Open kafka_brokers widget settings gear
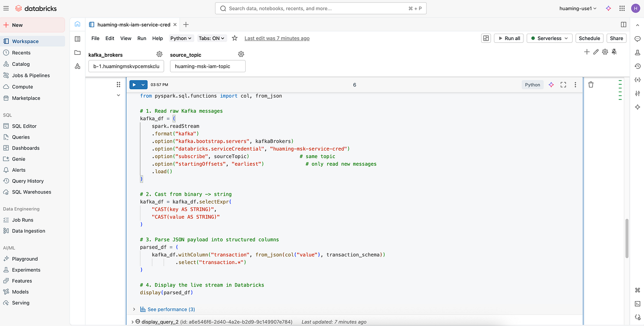The height and width of the screenshot is (326, 644). (x=159, y=54)
